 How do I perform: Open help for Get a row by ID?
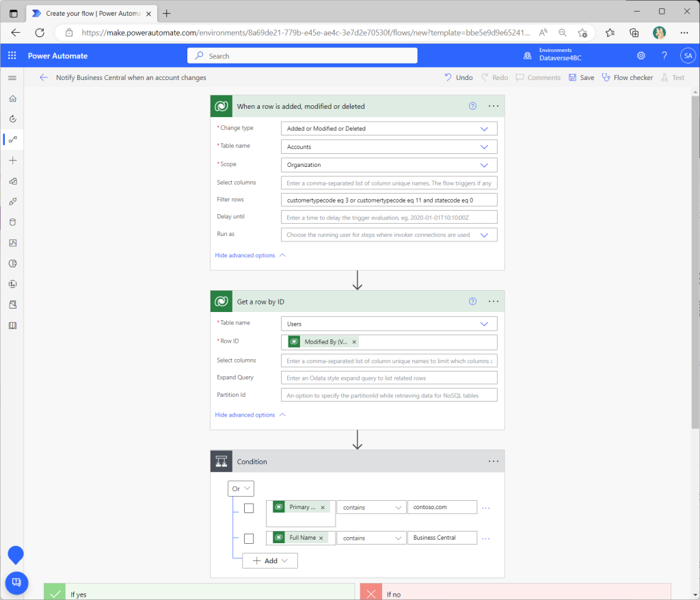coord(472,301)
